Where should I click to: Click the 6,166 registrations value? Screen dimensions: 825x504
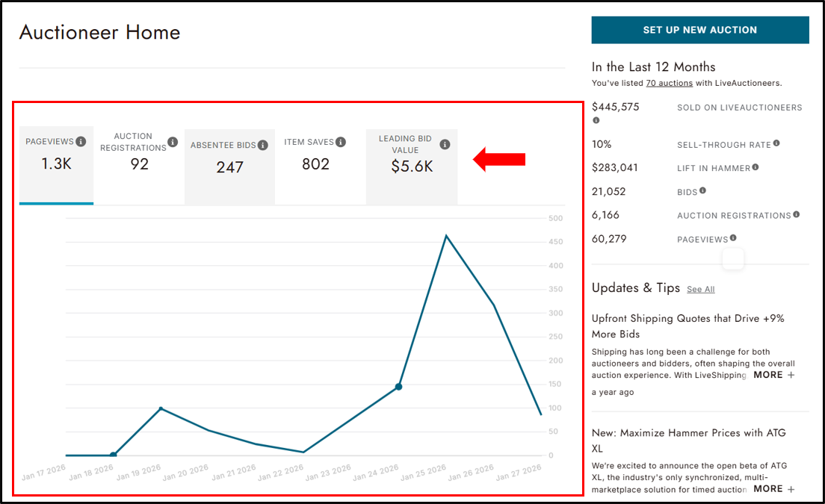[x=605, y=215]
